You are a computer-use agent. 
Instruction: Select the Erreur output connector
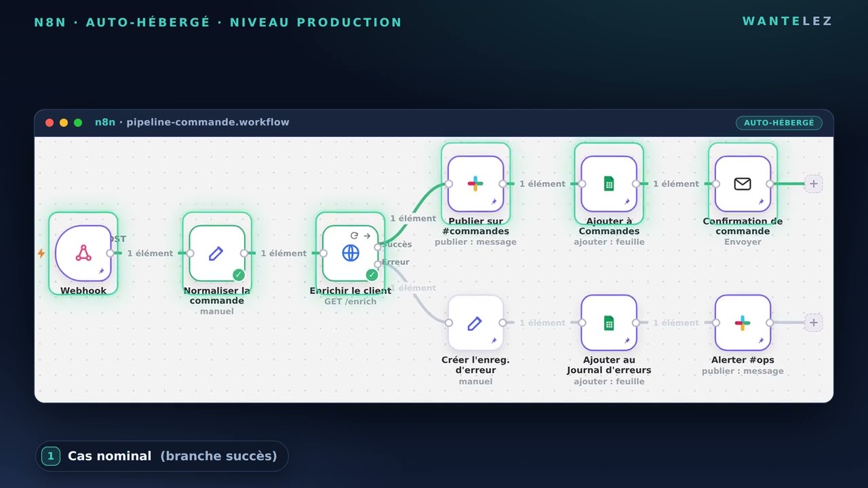(x=378, y=264)
